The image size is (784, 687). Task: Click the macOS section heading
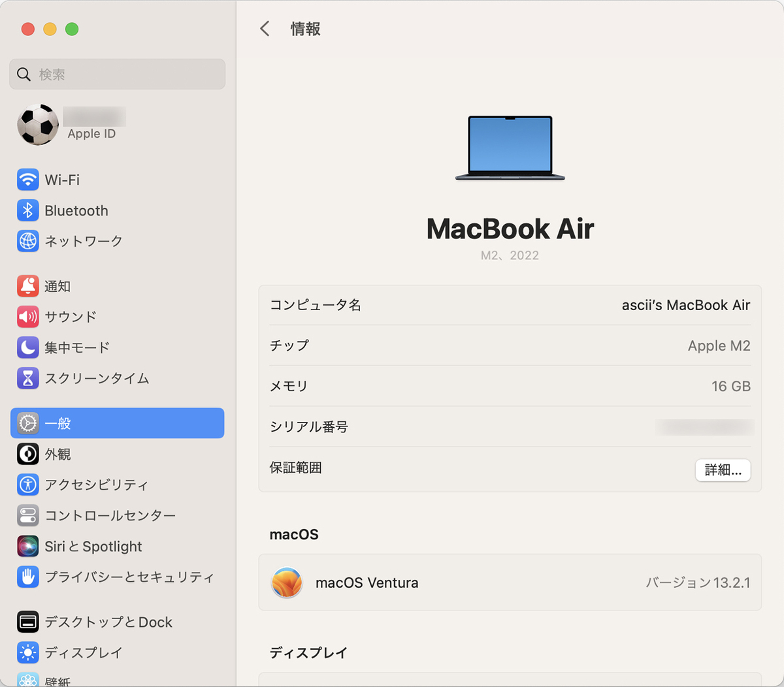pyautogui.click(x=294, y=534)
